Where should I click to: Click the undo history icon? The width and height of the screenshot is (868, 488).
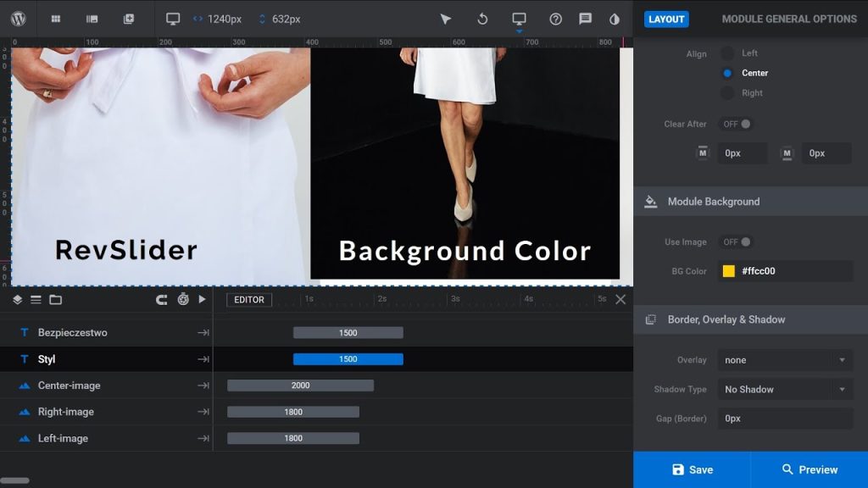click(x=482, y=19)
